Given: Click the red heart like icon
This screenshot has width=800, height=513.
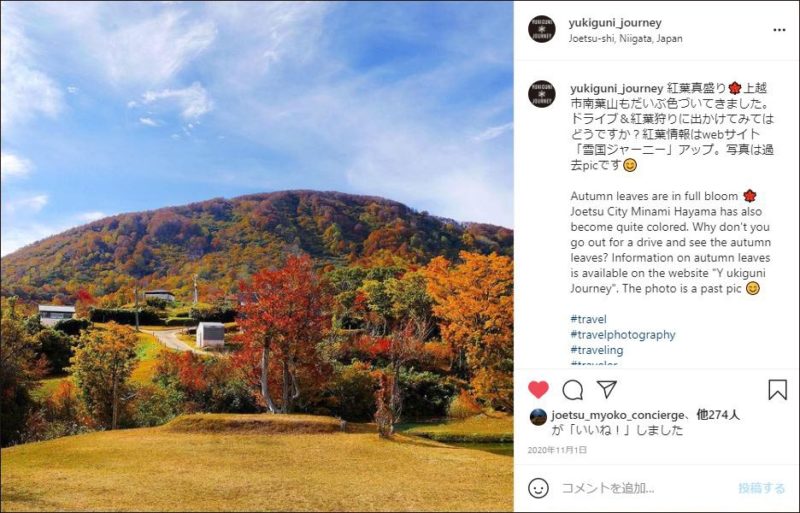Looking at the screenshot, I should [x=538, y=390].
